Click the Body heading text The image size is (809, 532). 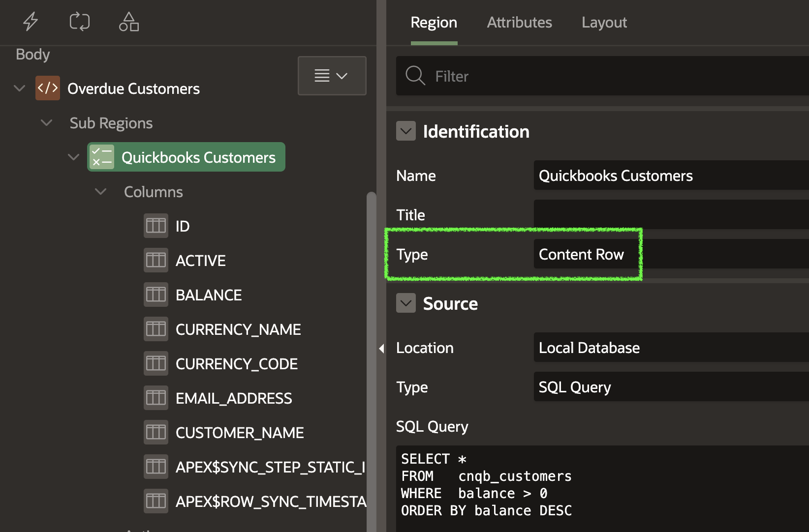point(32,54)
